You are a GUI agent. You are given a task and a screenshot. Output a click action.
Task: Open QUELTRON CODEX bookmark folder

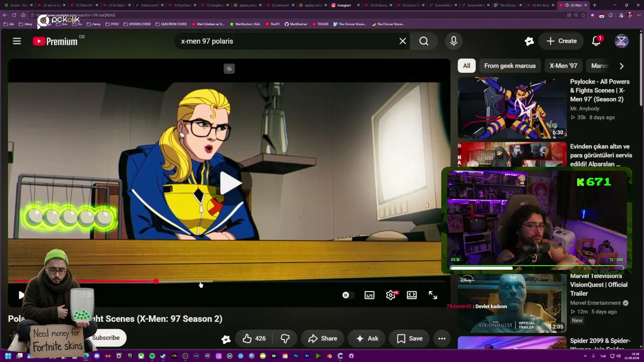(171, 24)
